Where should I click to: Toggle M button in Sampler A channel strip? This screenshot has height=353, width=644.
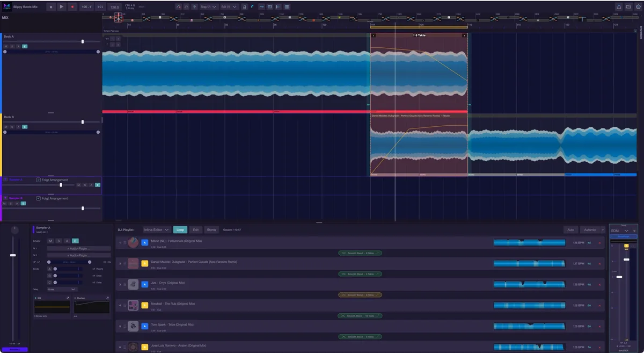[50, 241]
